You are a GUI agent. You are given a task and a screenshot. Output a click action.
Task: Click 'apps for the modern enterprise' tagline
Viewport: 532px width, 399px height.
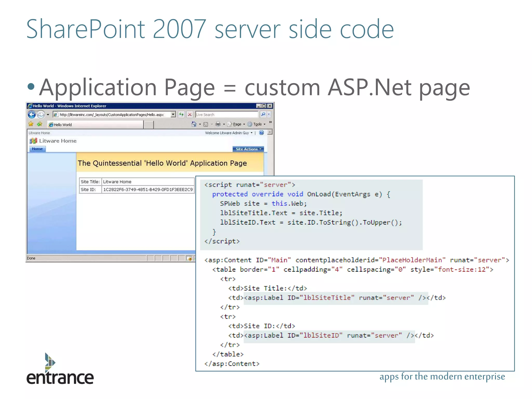coord(442,376)
